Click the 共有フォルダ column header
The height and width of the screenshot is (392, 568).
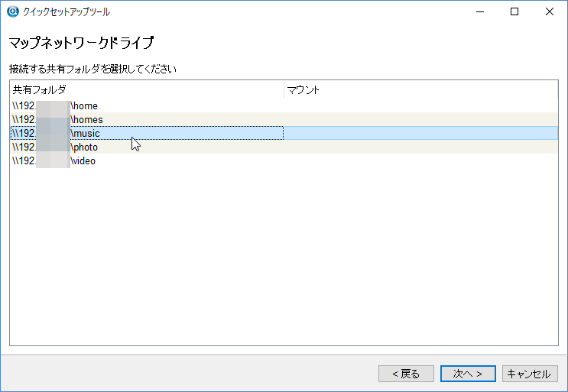coord(147,89)
